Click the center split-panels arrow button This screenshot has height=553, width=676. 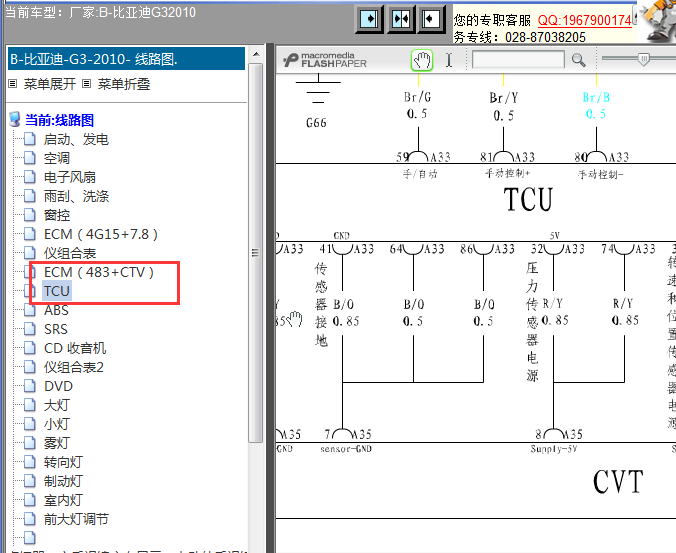click(401, 19)
